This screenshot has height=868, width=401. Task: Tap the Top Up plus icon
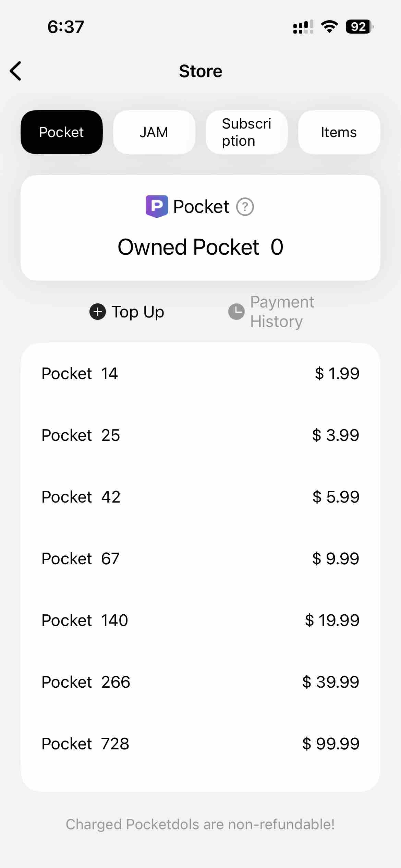coord(98,312)
